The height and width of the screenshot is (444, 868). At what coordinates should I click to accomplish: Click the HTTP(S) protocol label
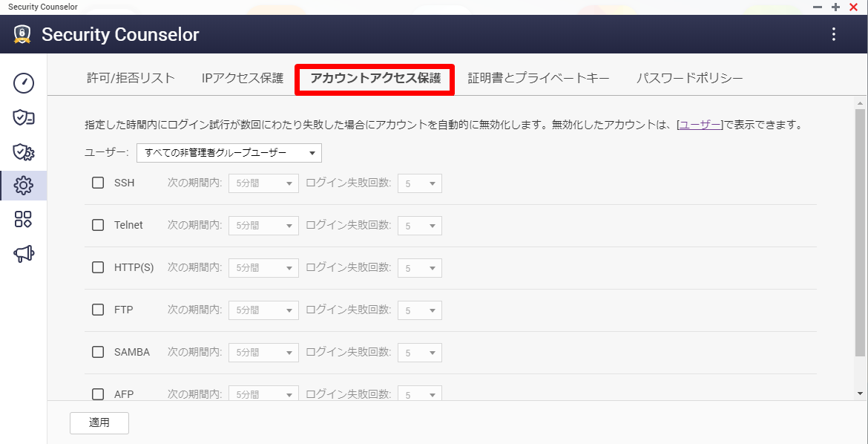[134, 267]
